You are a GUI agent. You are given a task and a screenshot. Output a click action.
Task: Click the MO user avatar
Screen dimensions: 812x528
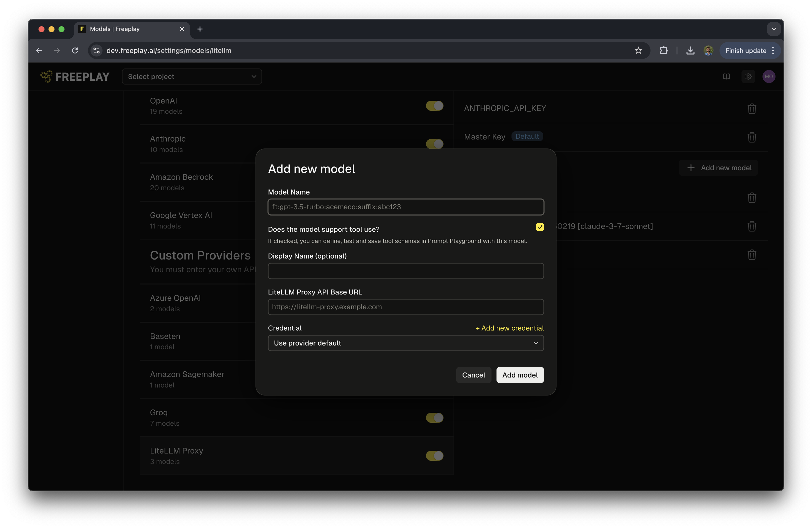point(769,76)
